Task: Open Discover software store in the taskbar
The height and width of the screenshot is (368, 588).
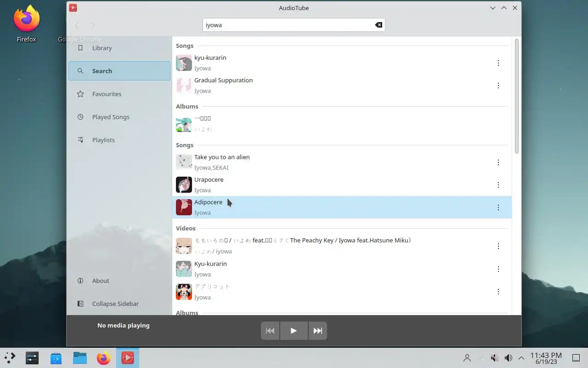Action: click(56, 358)
